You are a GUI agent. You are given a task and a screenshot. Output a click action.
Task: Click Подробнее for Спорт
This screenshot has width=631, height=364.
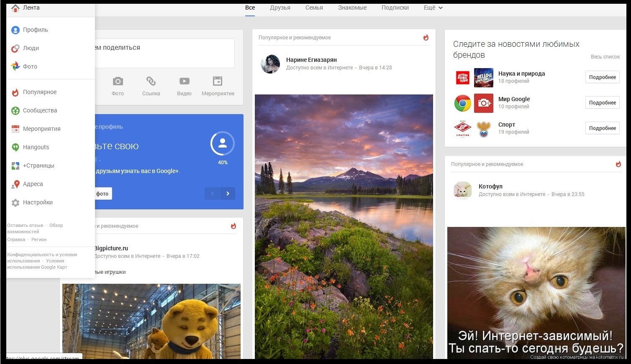tap(602, 128)
